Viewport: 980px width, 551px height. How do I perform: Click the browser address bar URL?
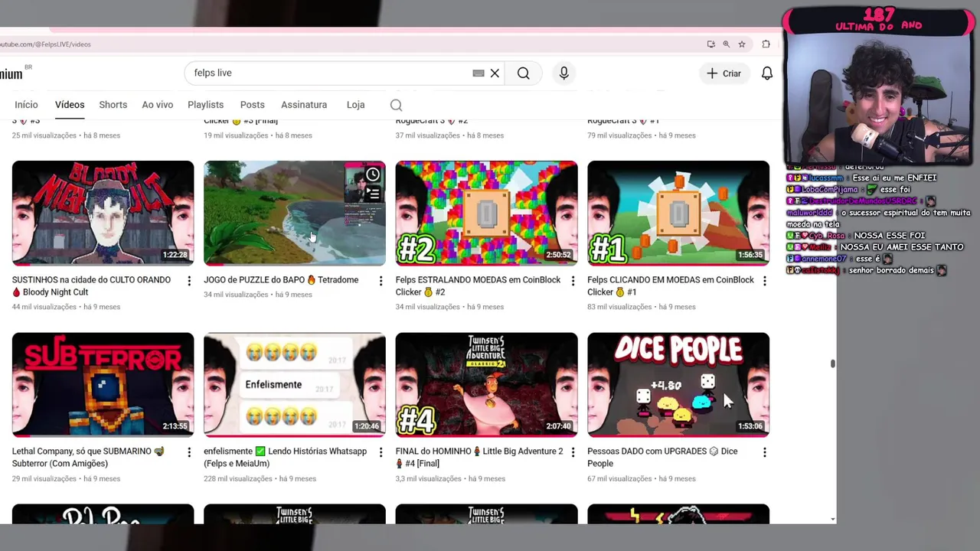tap(46, 44)
